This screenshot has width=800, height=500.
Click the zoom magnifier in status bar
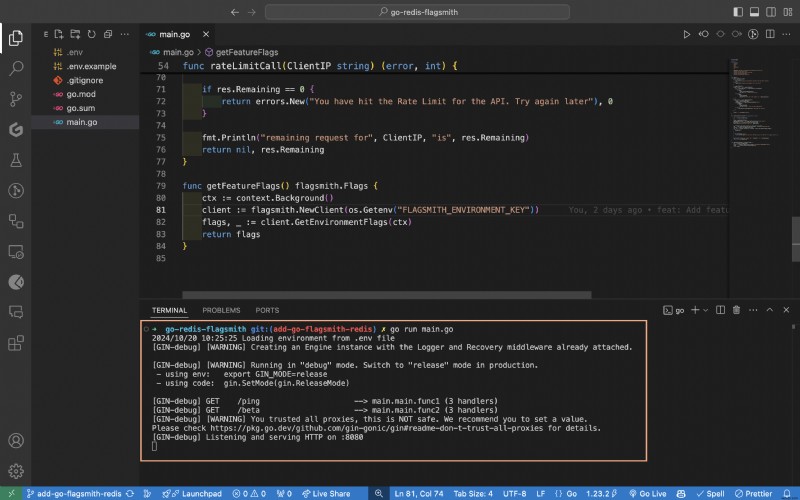click(x=379, y=493)
